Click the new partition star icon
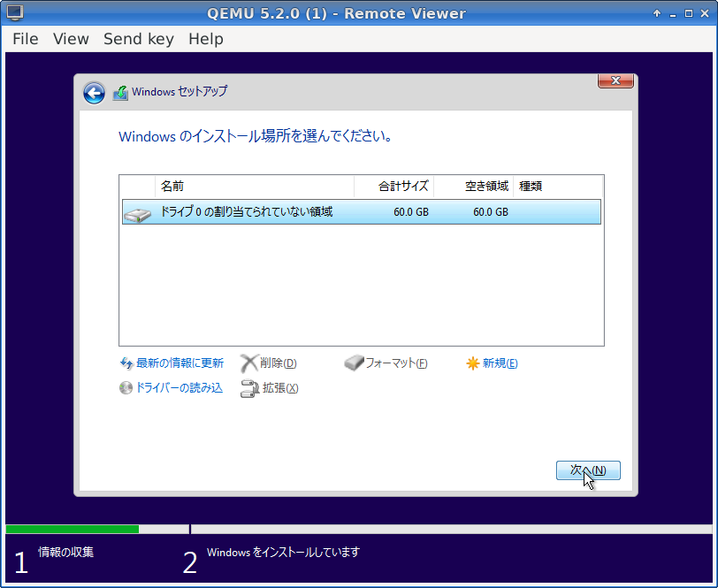Viewport: 718px width, 588px height. pyautogui.click(x=472, y=363)
